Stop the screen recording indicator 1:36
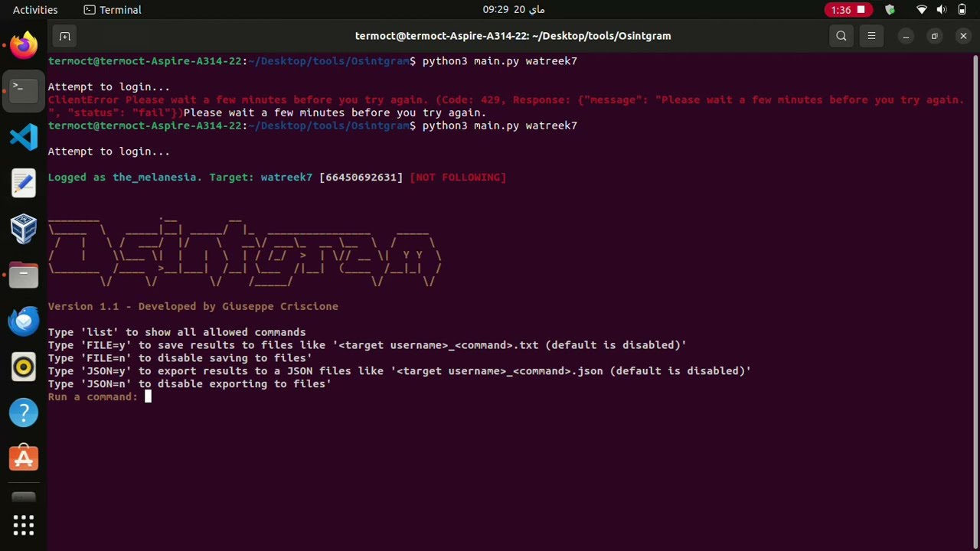 pos(848,10)
